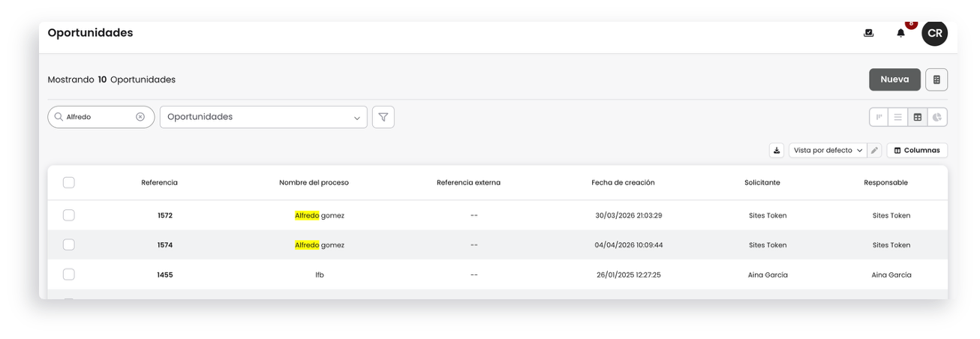980x339 pixels.
Task: Click the inbox tray icon in header
Action: click(868, 33)
